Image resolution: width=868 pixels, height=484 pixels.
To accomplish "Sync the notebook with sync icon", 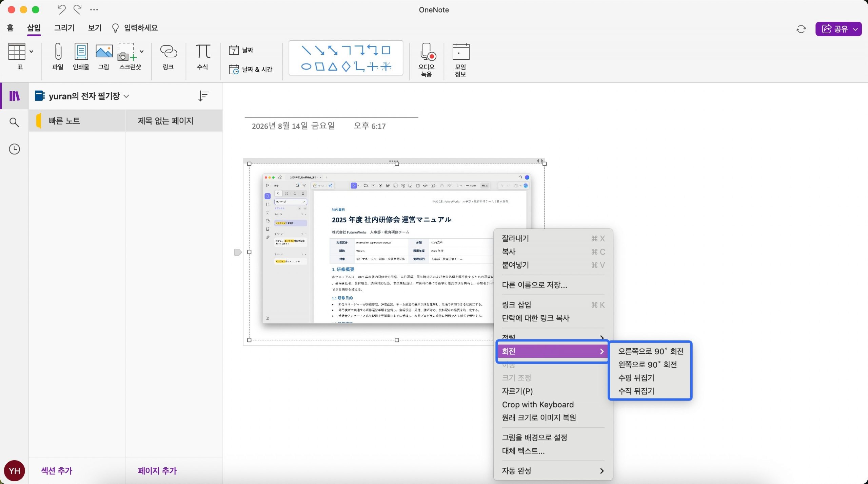I will pos(801,29).
